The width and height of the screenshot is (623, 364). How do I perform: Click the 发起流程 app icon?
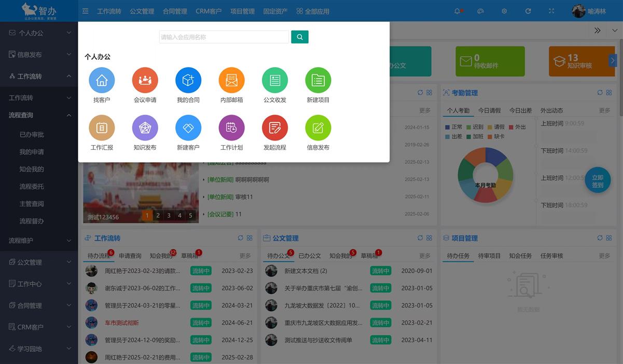pyautogui.click(x=275, y=128)
